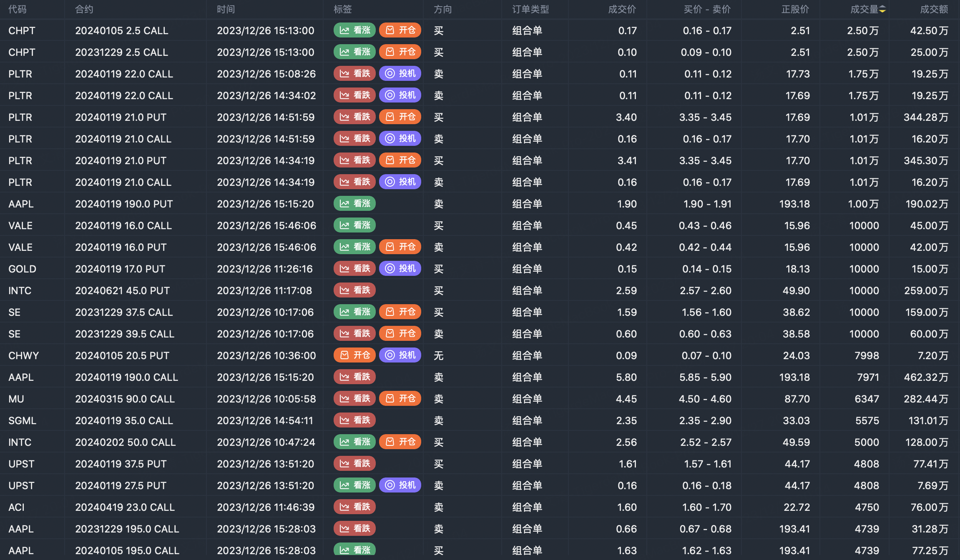Click the 订单类型 column header
960x560 pixels.
click(530, 10)
